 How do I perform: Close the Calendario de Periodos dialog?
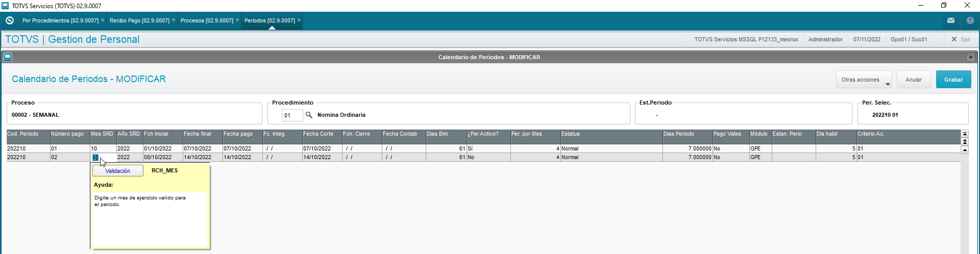(x=971, y=57)
